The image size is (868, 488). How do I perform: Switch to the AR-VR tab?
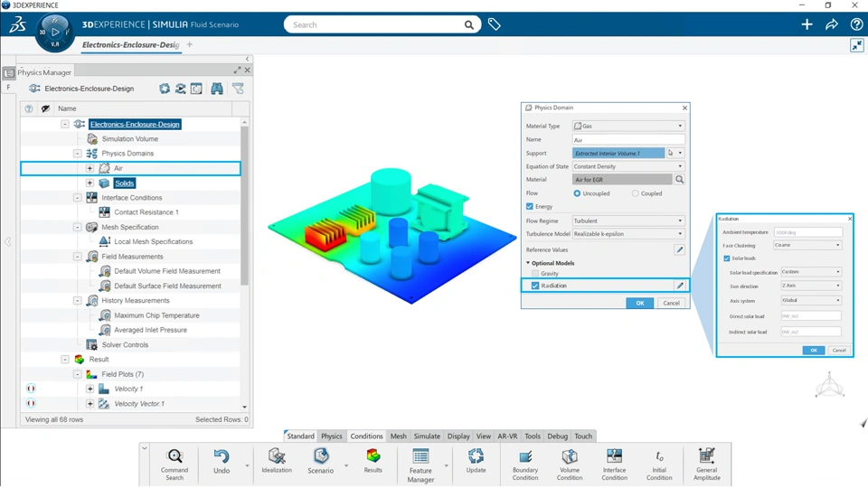coord(507,436)
